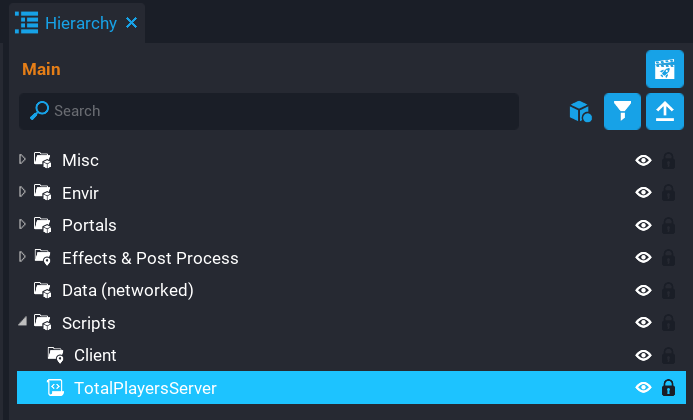Expand the Envir folder tree

click(x=23, y=192)
